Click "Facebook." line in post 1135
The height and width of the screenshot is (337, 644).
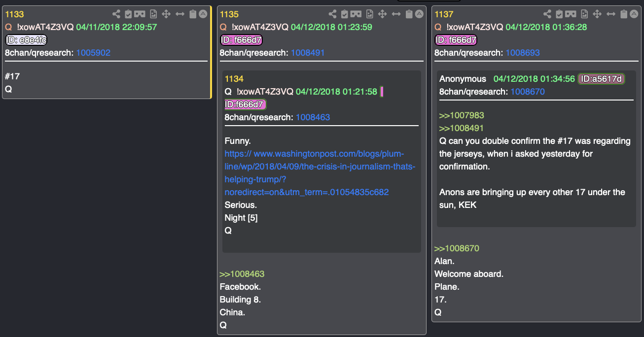coord(240,287)
